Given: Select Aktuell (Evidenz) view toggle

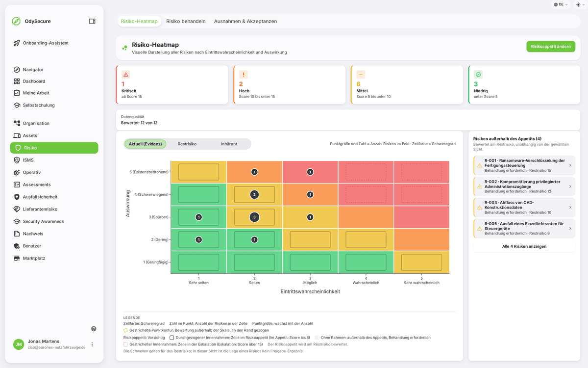Looking at the screenshot, I should tap(146, 144).
